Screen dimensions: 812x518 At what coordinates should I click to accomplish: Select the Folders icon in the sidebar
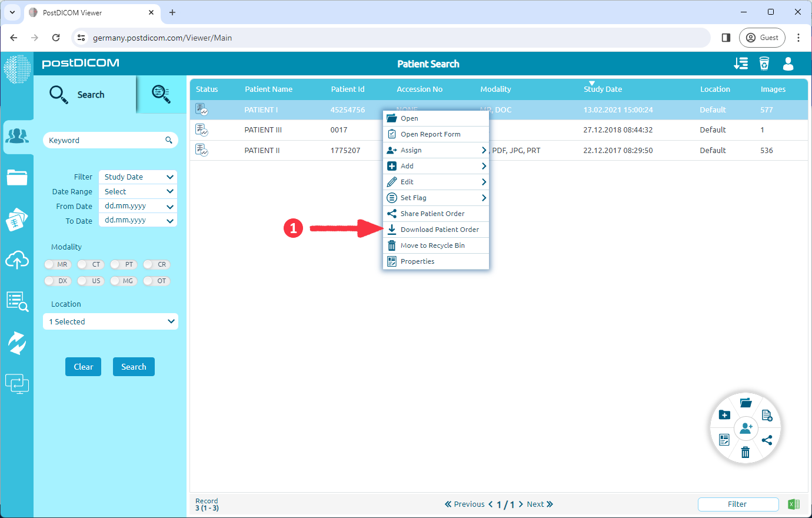click(18, 177)
